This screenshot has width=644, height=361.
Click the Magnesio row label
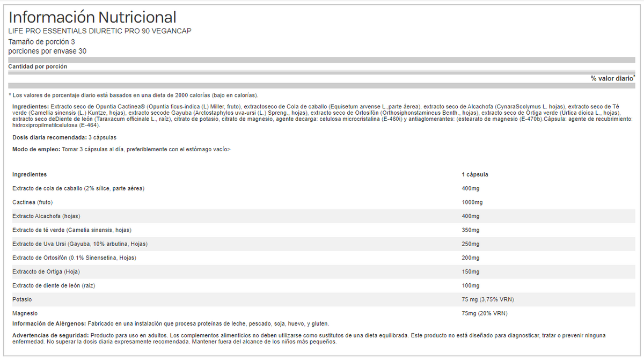tap(25, 313)
